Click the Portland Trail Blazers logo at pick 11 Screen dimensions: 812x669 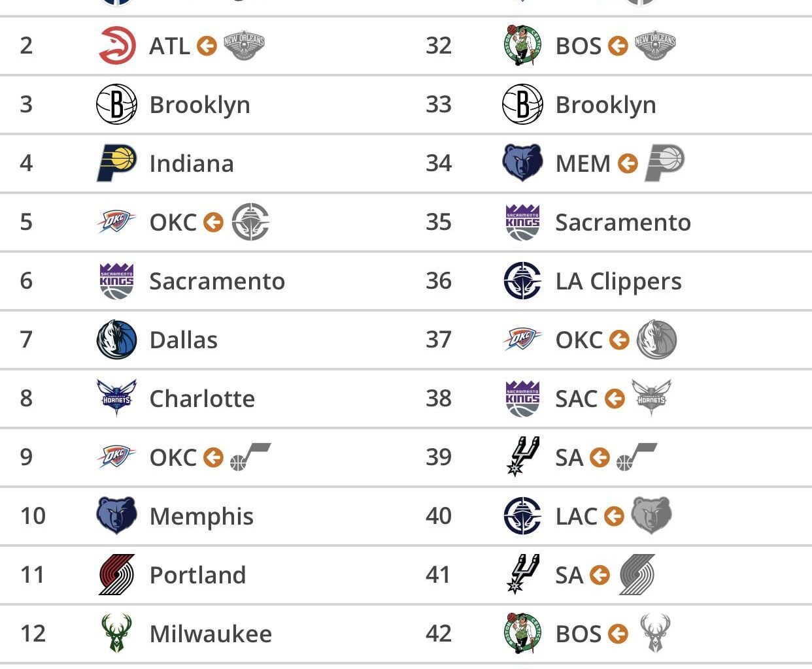pyautogui.click(x=116, y=575)
